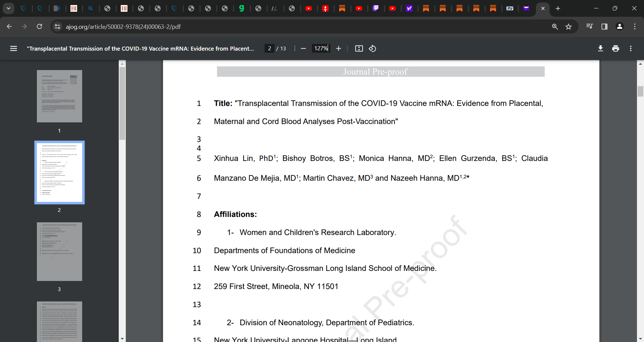View site information for ajog.org
The width and height of the screenshot is (644, 342).
tap(57, 26)
